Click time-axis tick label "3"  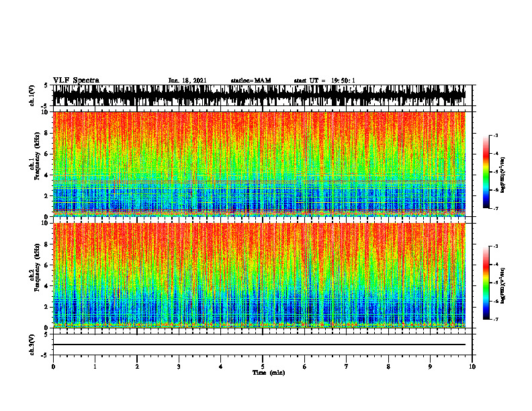tap(179, 367)
